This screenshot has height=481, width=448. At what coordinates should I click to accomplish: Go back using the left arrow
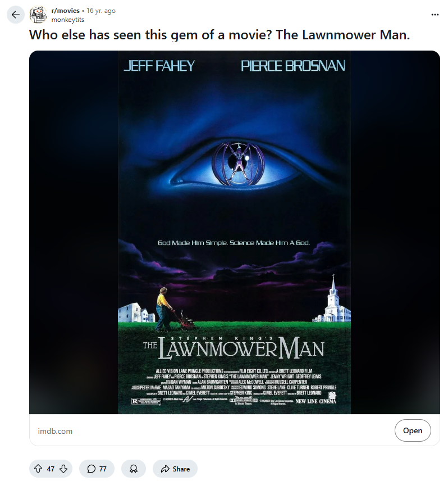[x=16, y=15]
